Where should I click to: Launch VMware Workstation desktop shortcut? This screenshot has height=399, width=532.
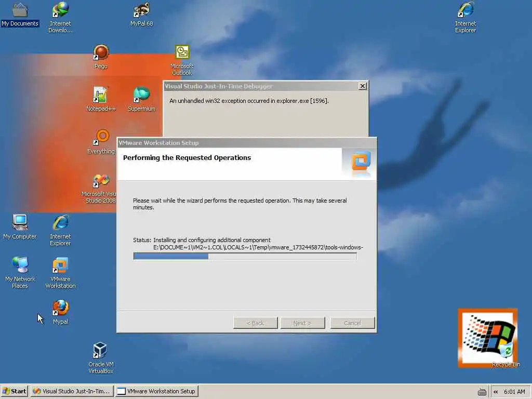pyautogui.click(x=60, y=273)
